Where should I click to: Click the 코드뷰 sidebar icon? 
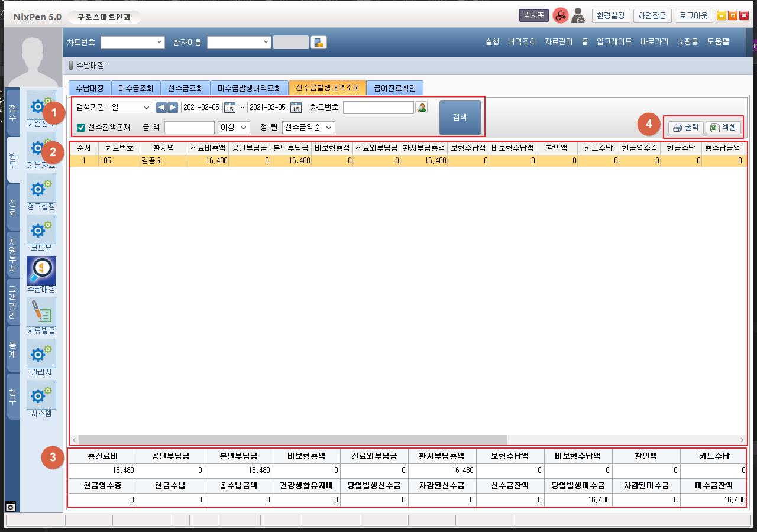41,230
